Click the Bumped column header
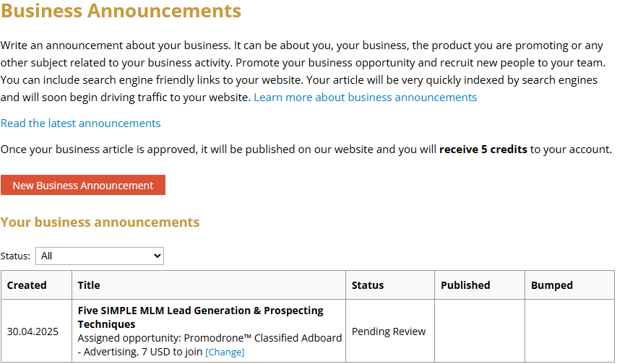 click(x=552, y=285)
